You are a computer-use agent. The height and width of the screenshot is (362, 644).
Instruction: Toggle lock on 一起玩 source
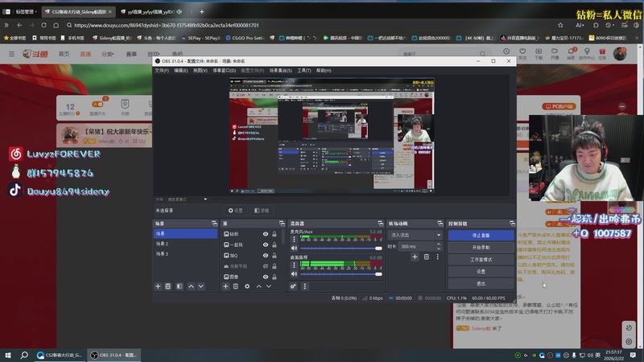275,245
